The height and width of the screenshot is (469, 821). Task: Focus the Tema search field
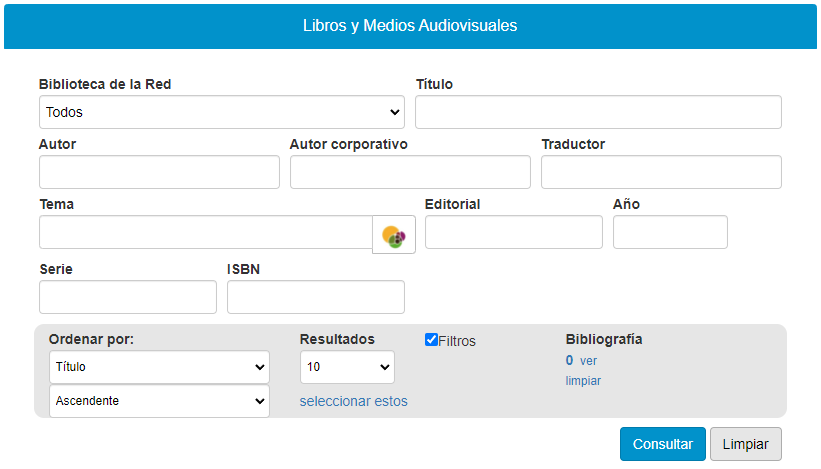(205, 232)
